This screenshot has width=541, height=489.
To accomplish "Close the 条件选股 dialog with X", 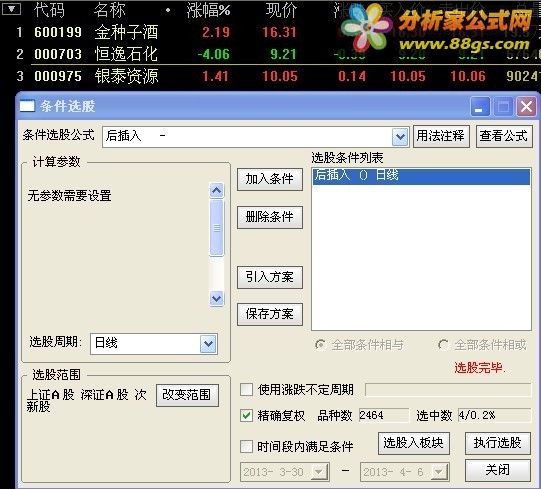I will [x=526, y=106].
